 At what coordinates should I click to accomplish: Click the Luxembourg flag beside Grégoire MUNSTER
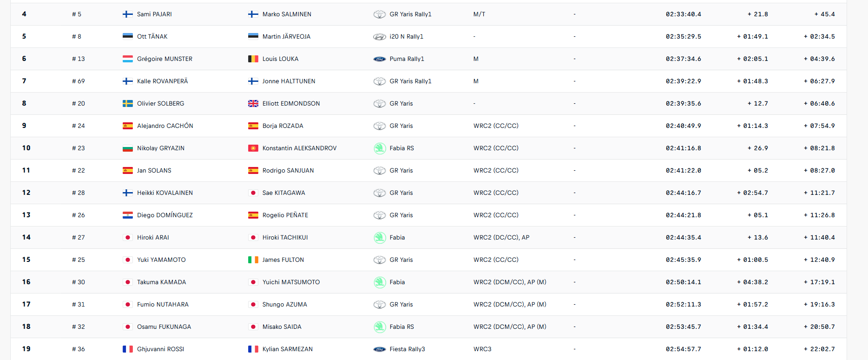pyautogui.click(x=128, y=59)
